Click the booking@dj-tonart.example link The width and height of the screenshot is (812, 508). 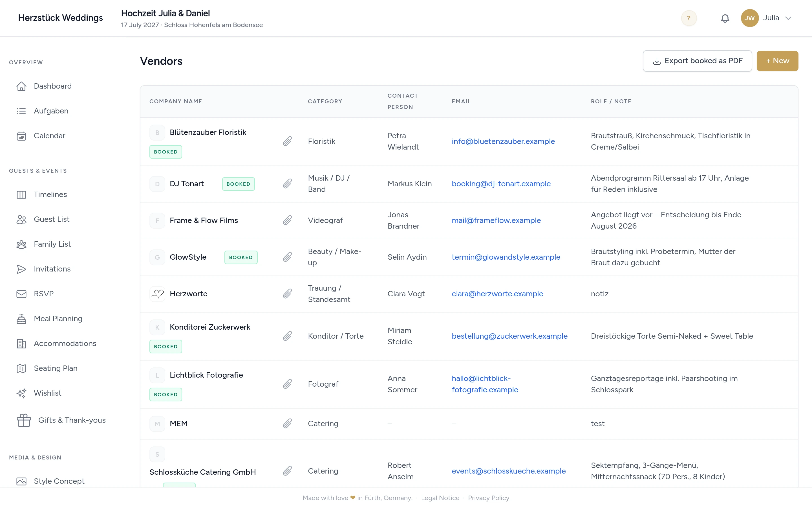tap(501, 184)
